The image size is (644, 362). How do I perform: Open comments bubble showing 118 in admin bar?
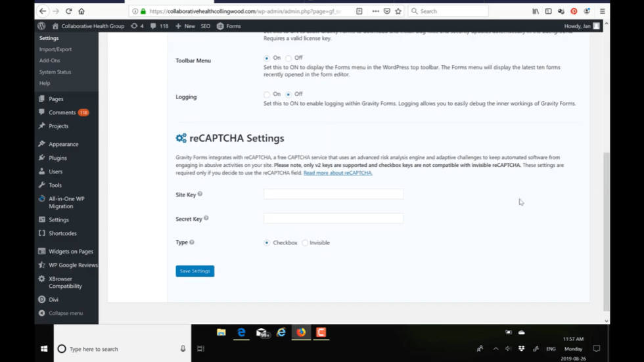[x=159, y=26]
